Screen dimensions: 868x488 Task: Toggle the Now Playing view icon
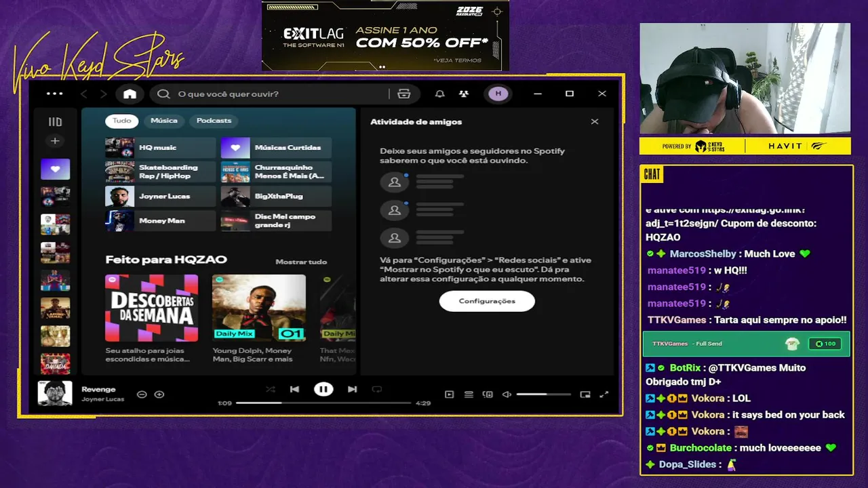click(x=449, y=394)
